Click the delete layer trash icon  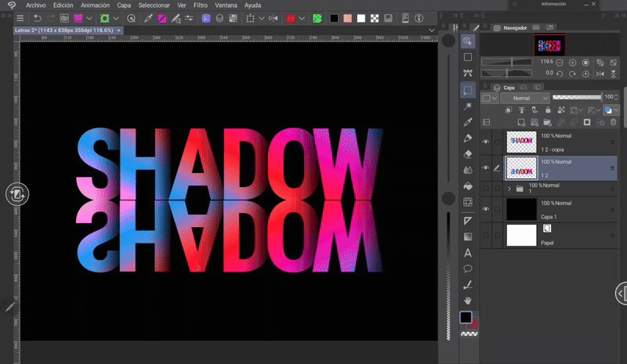coord(613,123)
